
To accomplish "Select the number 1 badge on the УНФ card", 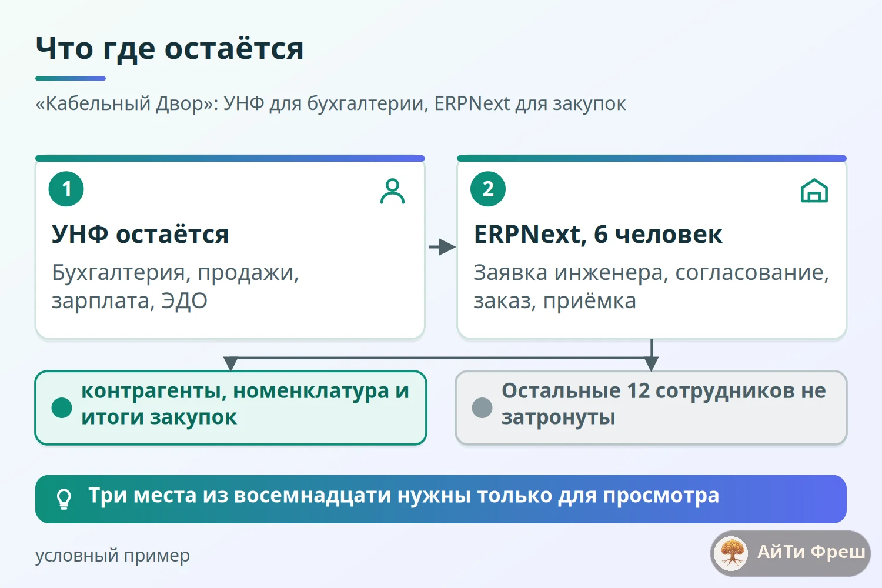I will (x=66, y=189).
